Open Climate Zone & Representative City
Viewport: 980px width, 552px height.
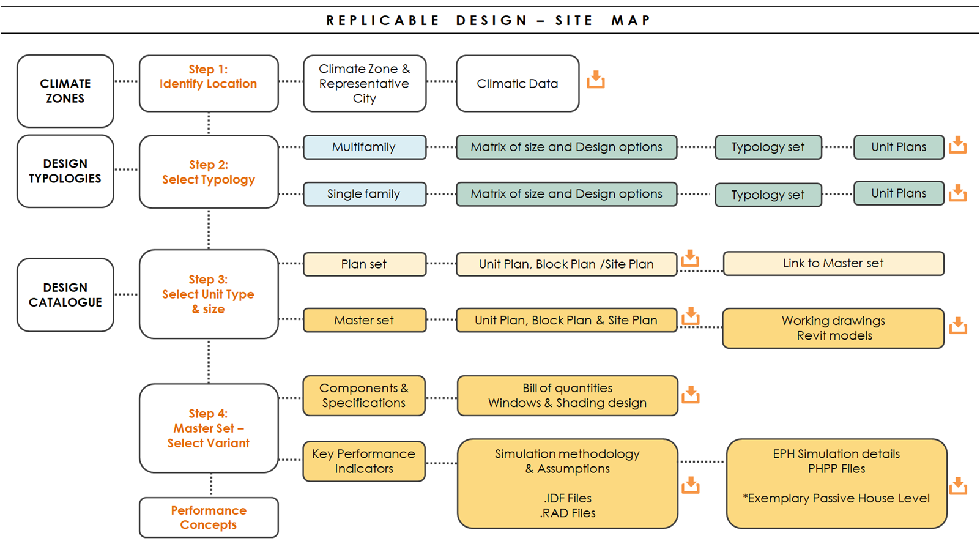click(x=365, y=83)
